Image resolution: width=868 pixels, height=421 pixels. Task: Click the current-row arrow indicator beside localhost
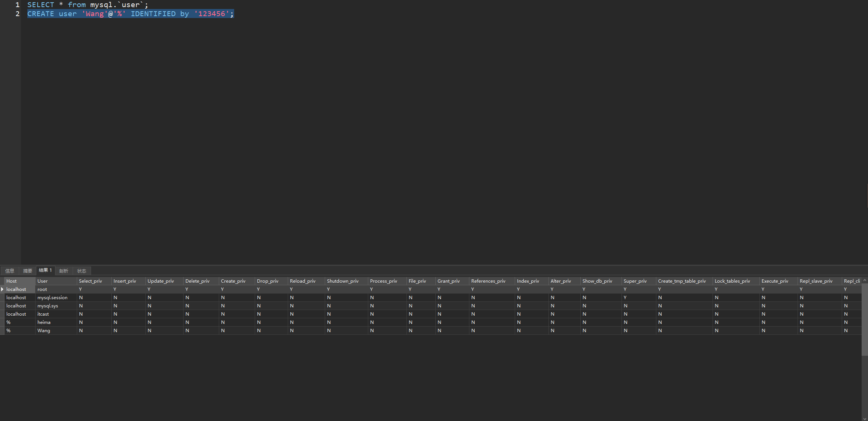[x=2, y=289]
